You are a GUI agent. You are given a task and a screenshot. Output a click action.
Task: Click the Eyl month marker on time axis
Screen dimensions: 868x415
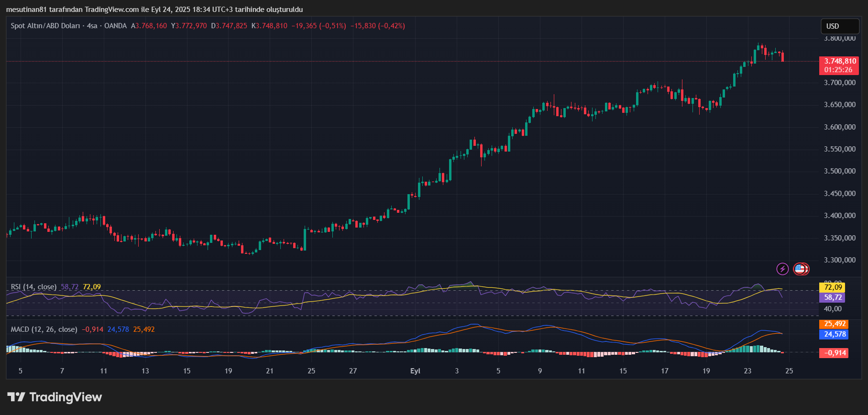415,371
